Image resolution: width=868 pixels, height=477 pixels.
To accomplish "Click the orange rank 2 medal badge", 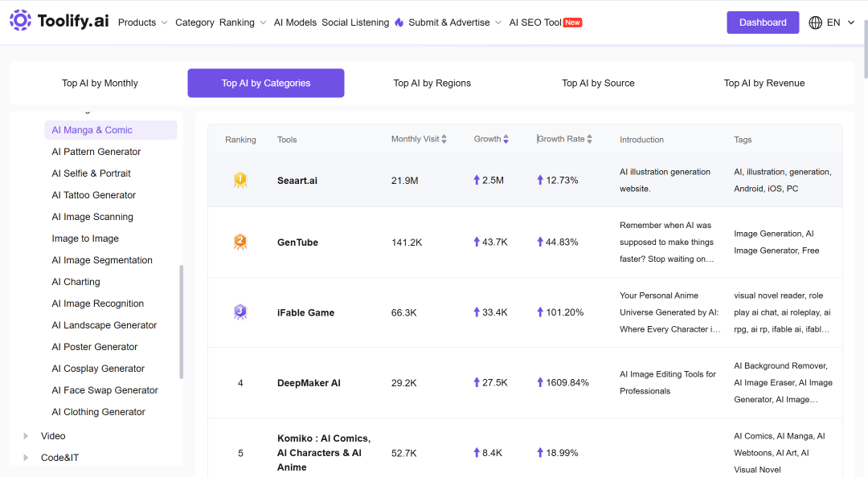I will [x=240, y=242].
